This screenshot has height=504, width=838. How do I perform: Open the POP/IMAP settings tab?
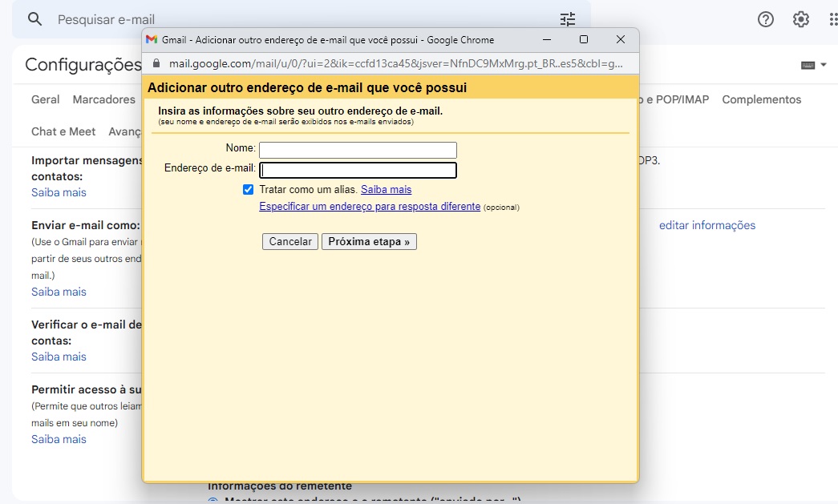pyautogui.click(x=676, y=99)
